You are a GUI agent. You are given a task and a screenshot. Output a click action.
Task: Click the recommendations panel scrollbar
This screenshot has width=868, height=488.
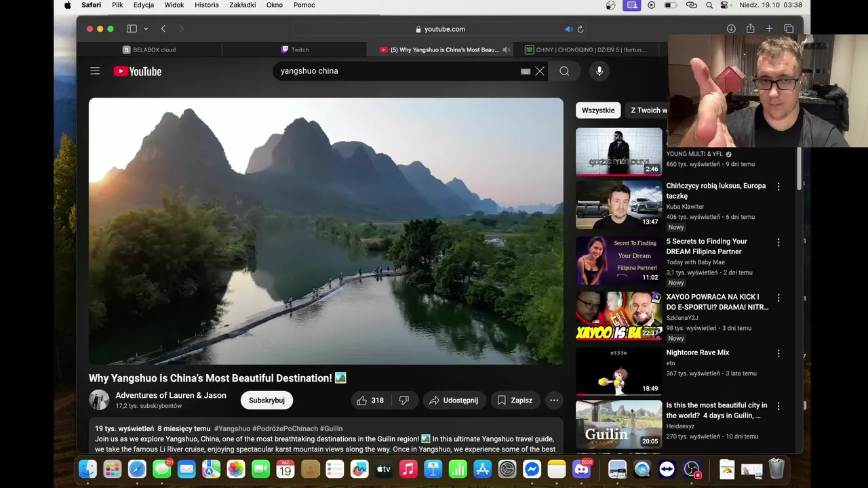coord(800,168)
